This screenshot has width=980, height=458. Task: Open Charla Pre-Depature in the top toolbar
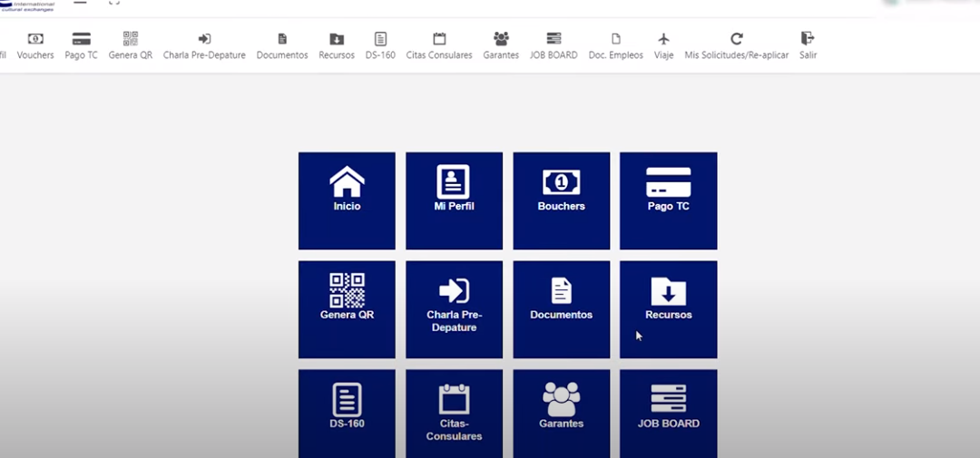[204, 46]
